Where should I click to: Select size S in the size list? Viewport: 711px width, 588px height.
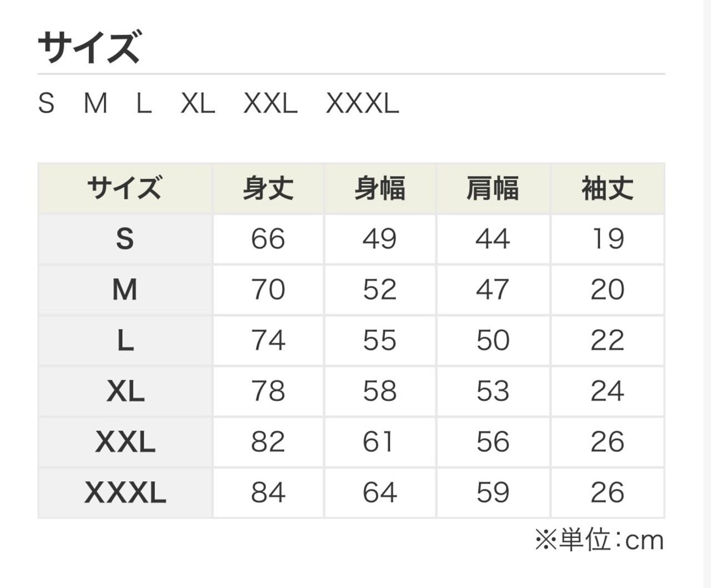46,103
